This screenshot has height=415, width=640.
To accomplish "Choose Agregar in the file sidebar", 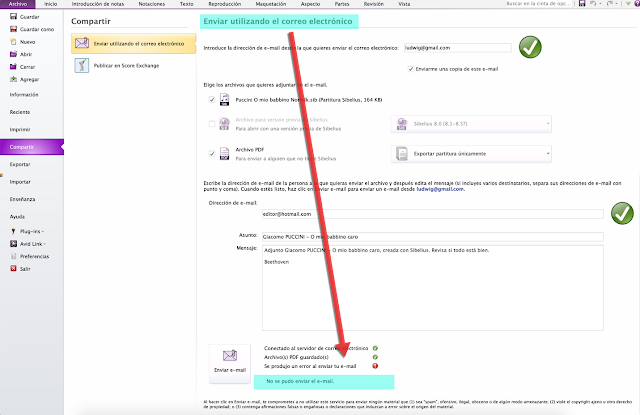I will coord(24,80).
